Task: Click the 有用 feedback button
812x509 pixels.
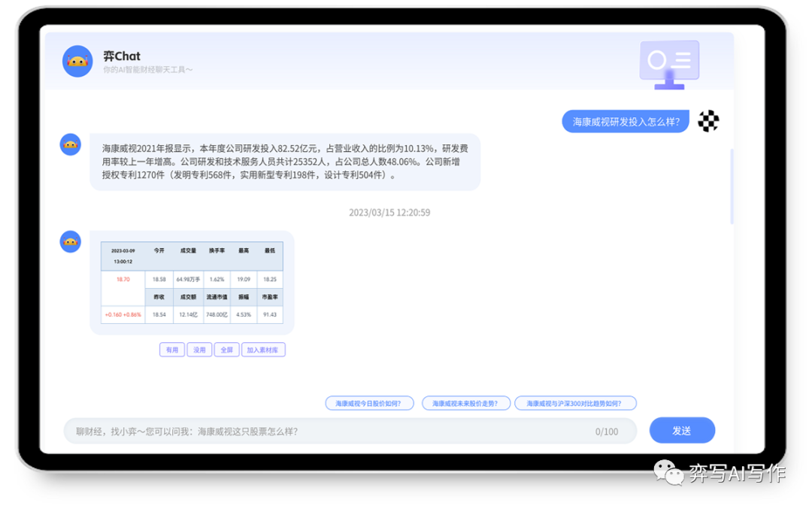Action: (171, 350)
